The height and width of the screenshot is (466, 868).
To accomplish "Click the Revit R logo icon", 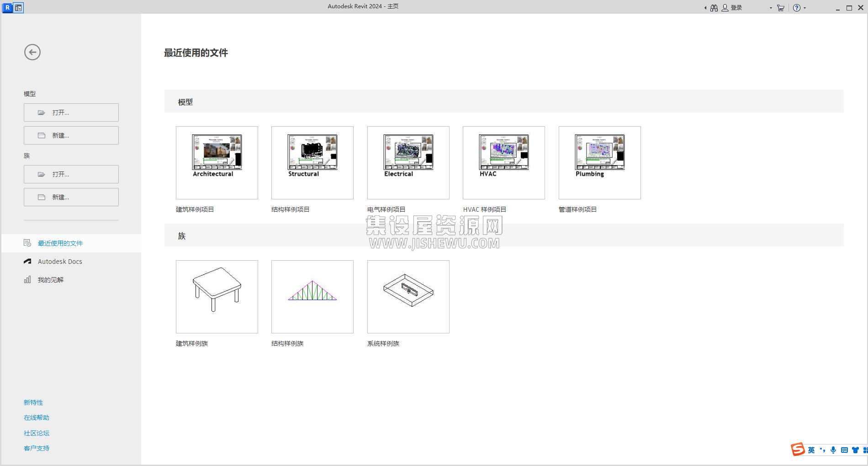I will point(7,7).
